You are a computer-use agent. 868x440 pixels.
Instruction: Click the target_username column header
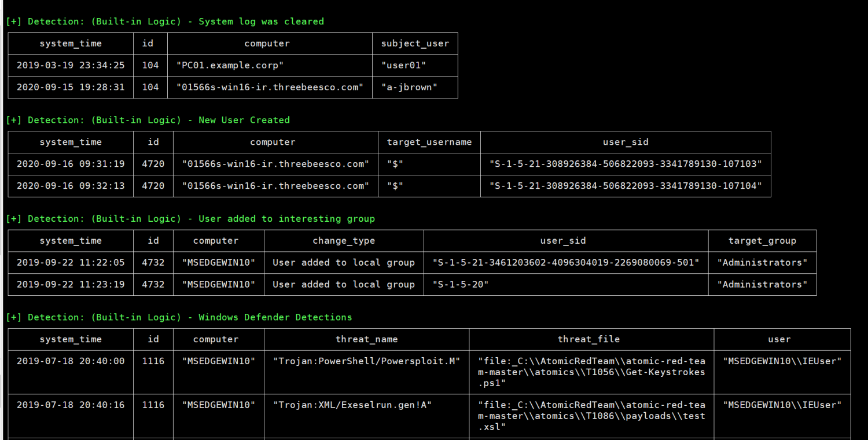(x=429, y=142)
